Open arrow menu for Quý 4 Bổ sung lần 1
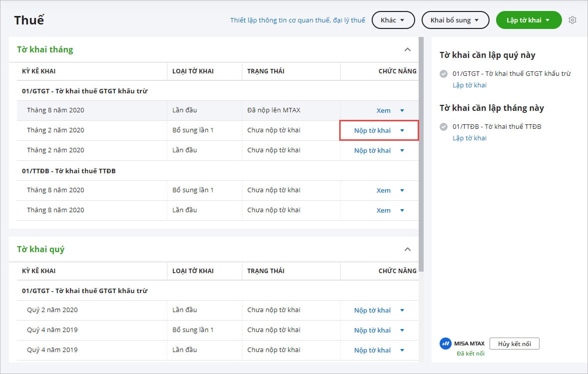588x374 pixels. click(x=402, y=330)
